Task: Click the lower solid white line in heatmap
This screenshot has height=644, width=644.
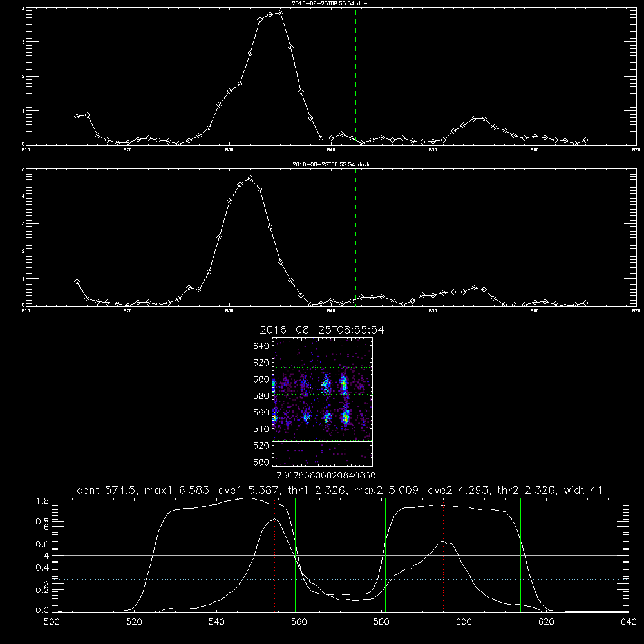Action: (x=323, y=441)
